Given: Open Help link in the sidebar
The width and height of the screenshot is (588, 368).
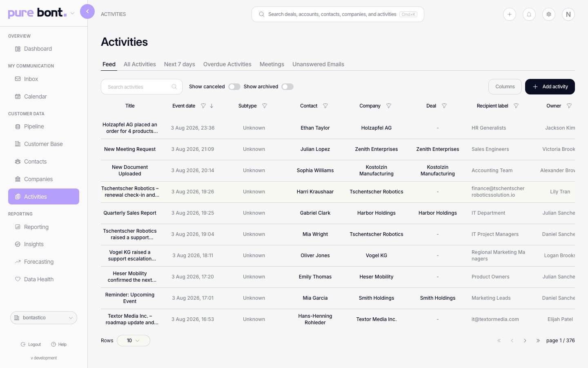Looking at the screenshot, I should pos(59,344).
